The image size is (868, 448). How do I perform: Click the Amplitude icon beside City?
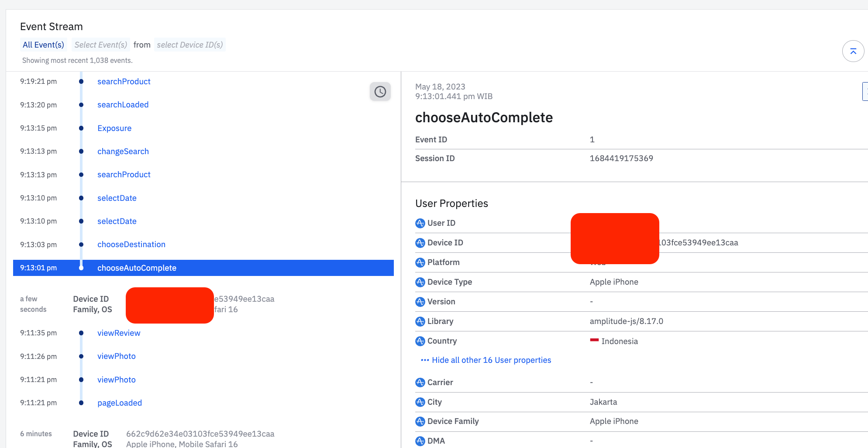(x=420, y=402)
